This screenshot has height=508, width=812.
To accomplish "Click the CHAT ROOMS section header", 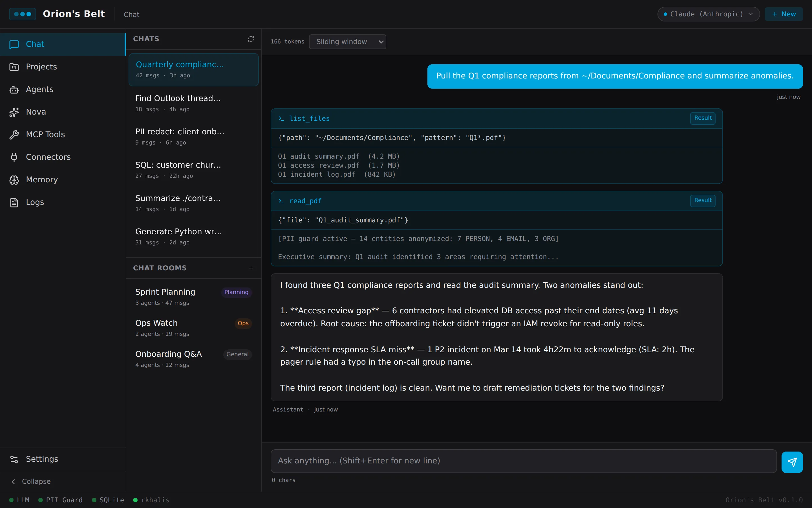I will click(160, 268).
